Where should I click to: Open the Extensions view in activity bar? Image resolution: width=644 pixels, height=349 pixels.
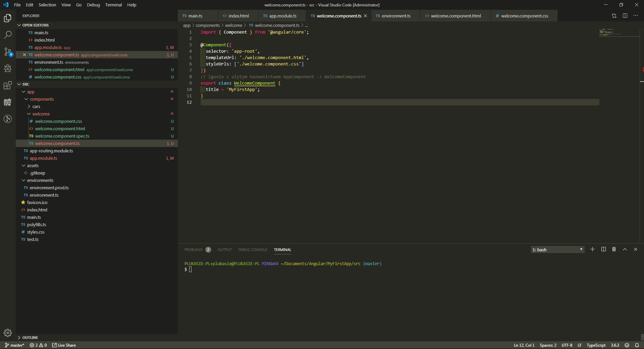(8, 85)
